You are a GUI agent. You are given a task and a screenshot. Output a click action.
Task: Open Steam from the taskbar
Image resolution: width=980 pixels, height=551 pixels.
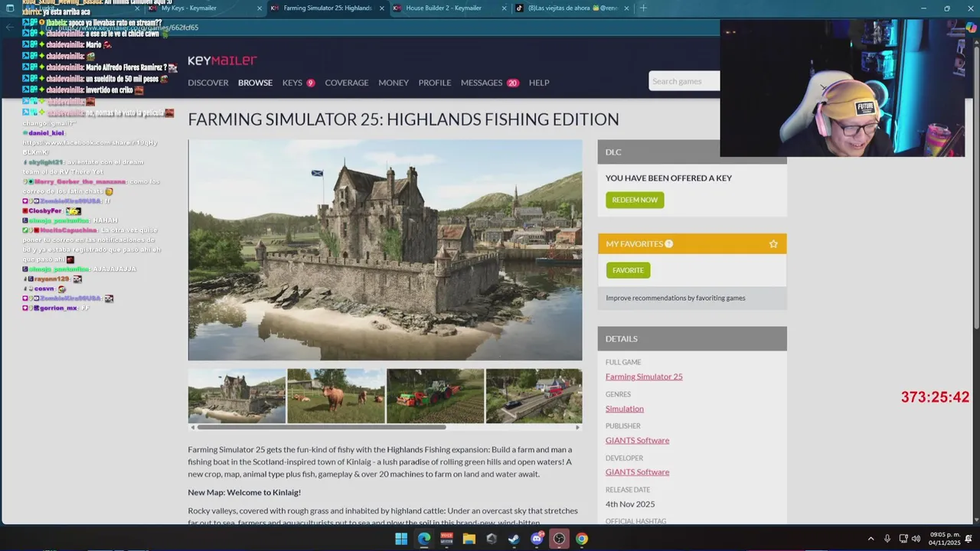pyautogui.click(x=514, y=539)
